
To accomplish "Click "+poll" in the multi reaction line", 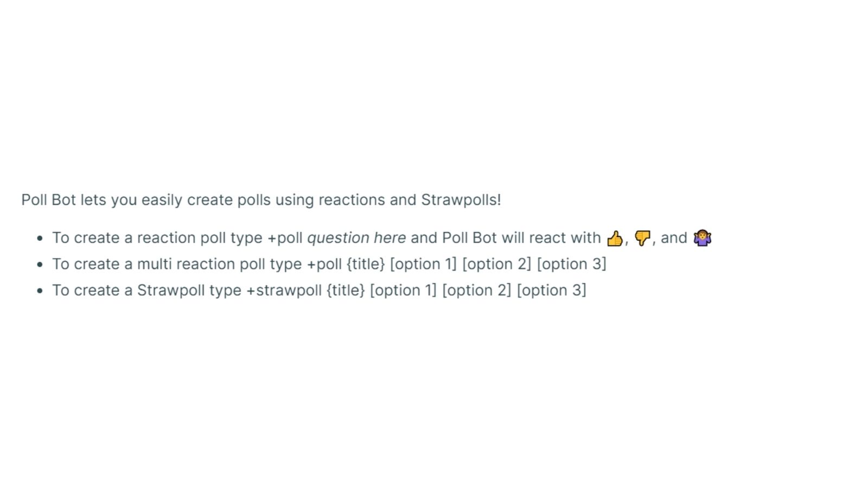I will (324, 264).
